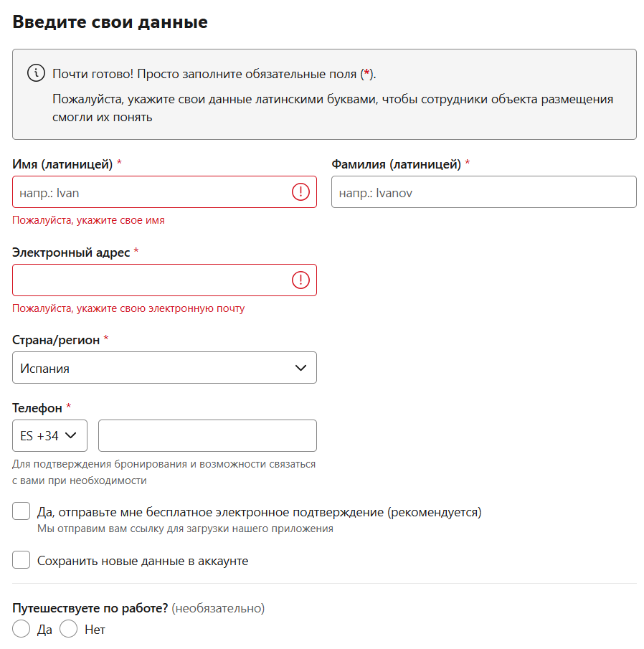Open the ES +34 phone code dropdown
The image size is (644, 649).
point(49,435)
